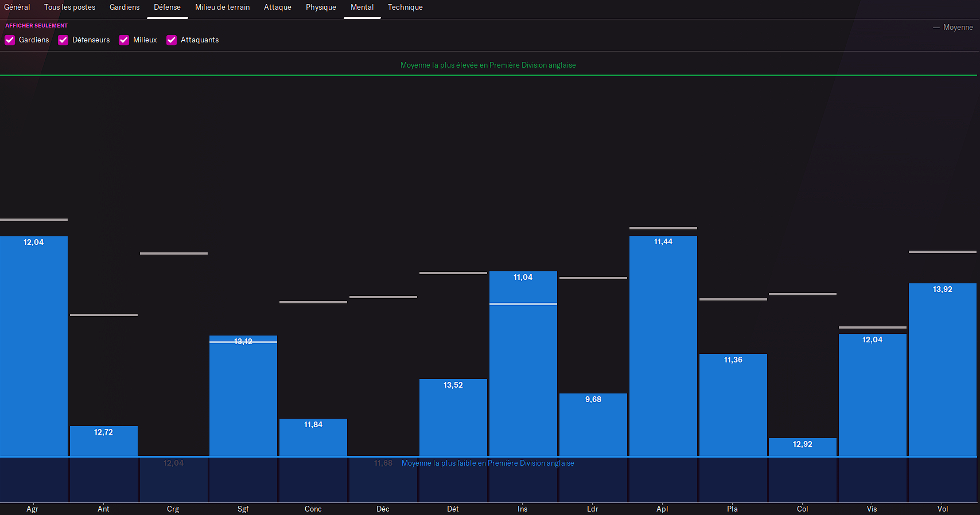The width and height of the screenshot is (980, 515).
Task: Click the Mental tab
Action: pos(362,7)
